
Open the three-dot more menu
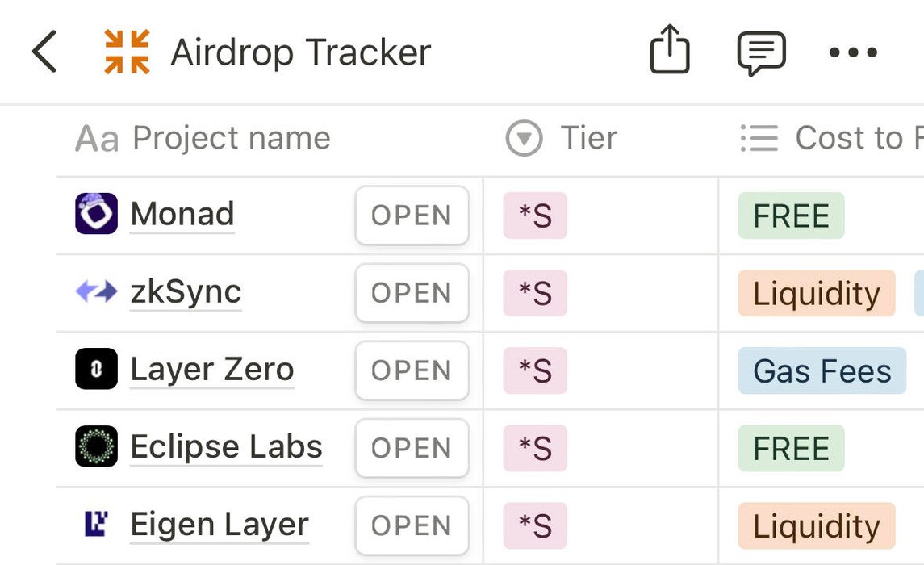853,53
